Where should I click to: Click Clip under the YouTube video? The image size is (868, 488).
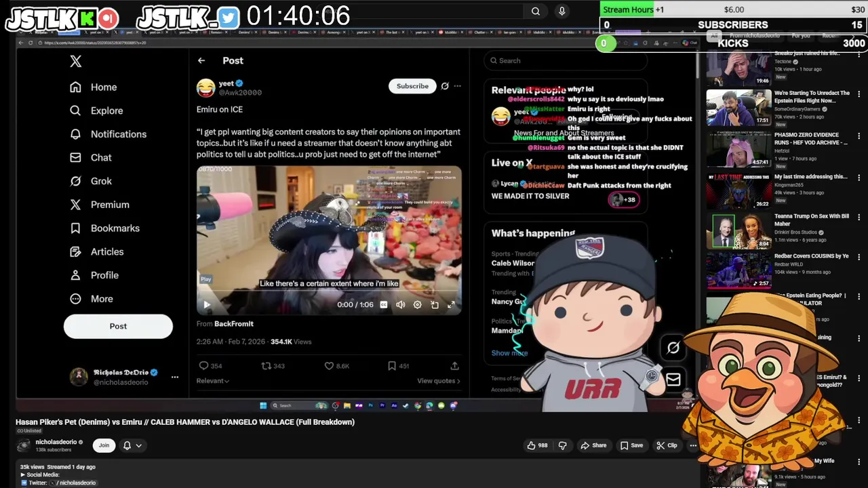667,445
